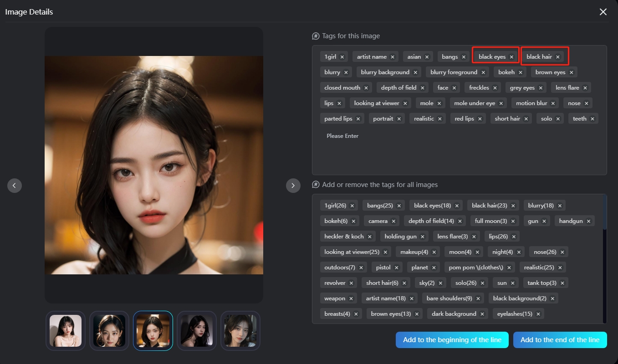Open the second thumbnail image
618x364 pixels.
coord(109,331)
